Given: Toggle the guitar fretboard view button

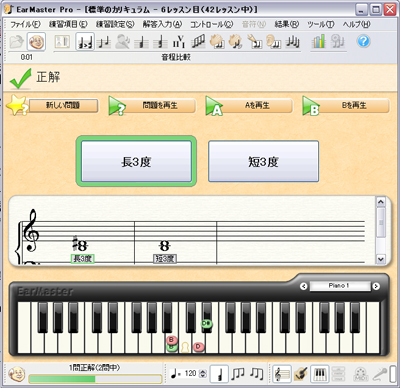Looking at the screenshot, I should 301,374.
